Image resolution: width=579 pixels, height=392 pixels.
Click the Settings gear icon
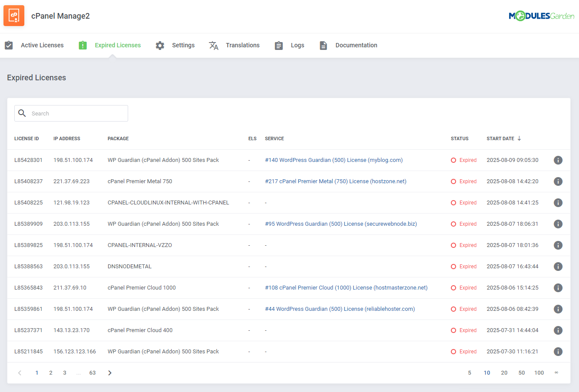(160, 45)
